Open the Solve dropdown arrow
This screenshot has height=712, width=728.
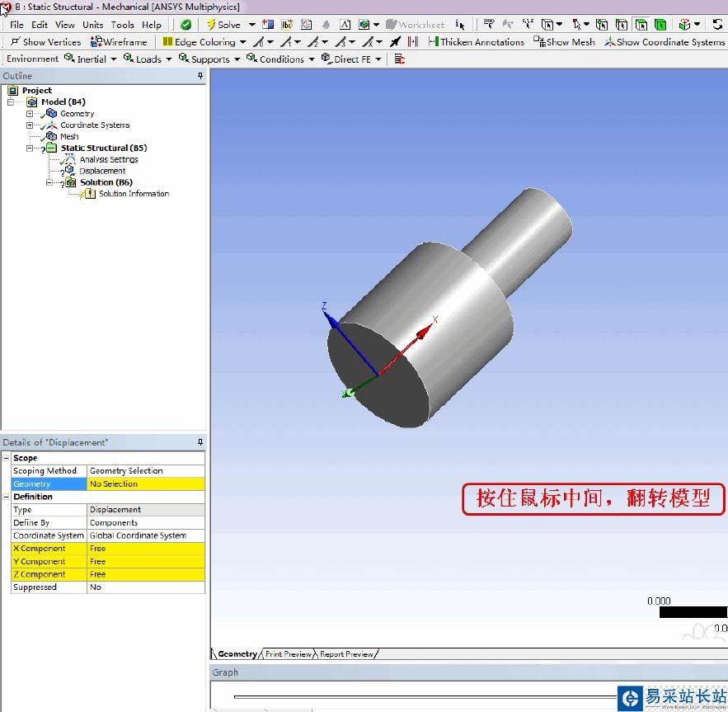(252, 25)
